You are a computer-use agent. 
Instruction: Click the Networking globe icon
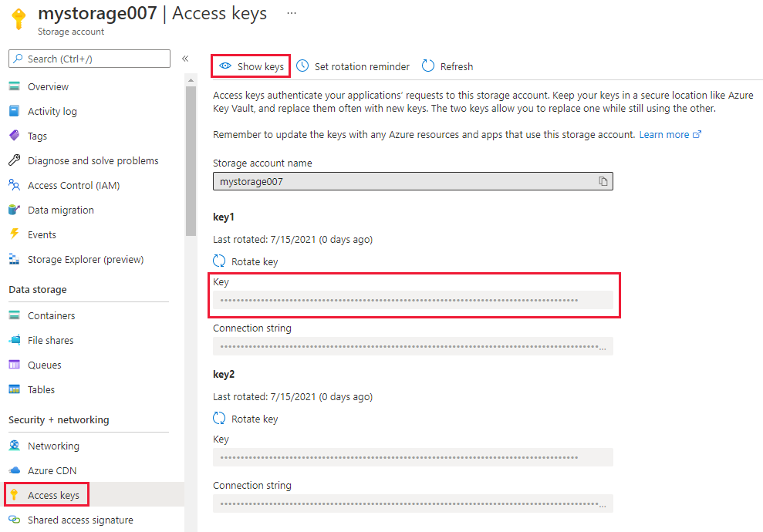(15, 446)
